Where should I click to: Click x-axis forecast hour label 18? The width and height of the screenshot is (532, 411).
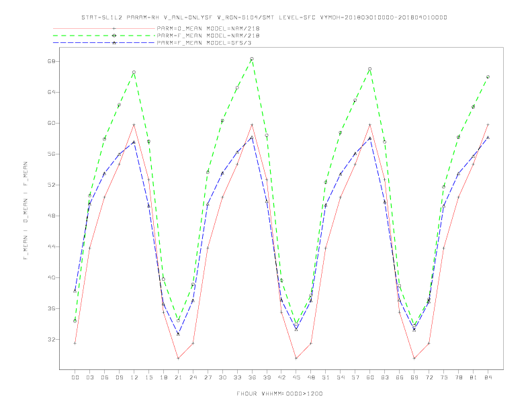click(163, 377)
